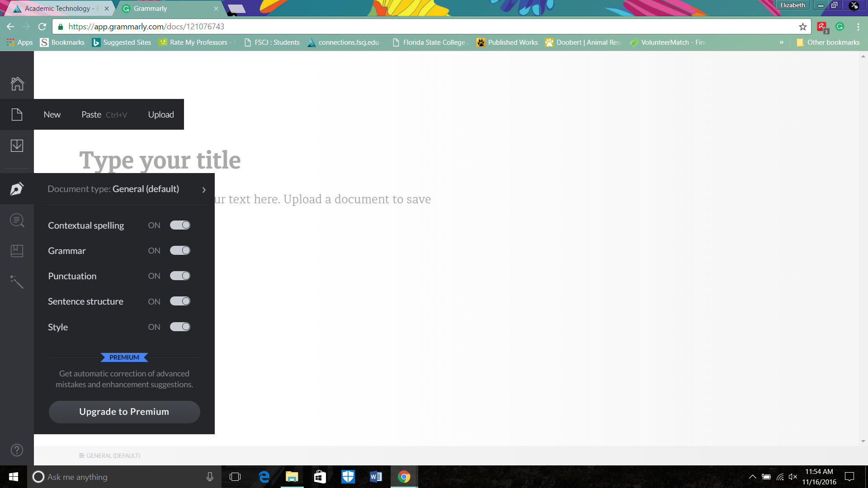Reload the Grammarly page
Screen dimensions: 868x488
click(42, 27)
